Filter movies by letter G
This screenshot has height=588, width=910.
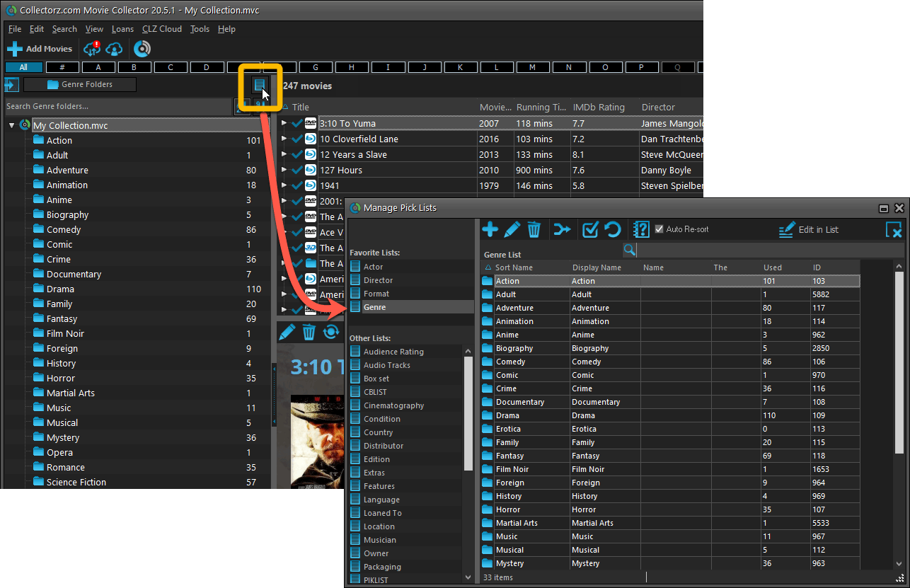pyautogui.click(x=316, y=67)
